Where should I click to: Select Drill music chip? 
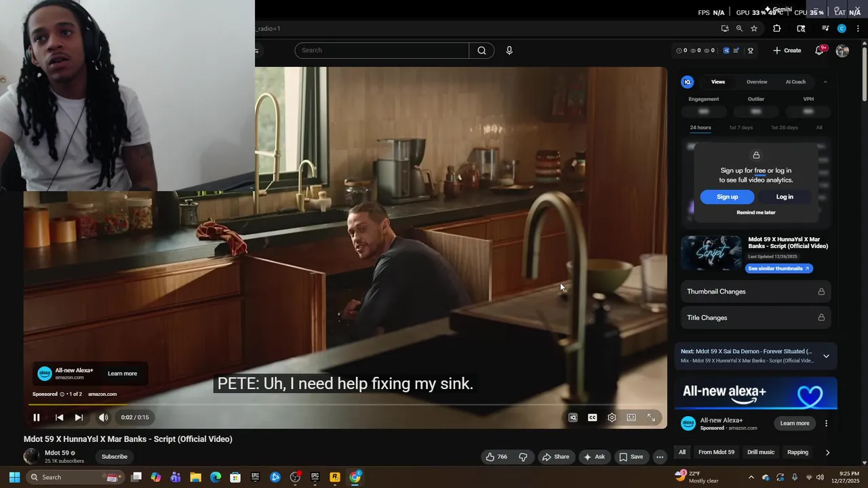[x=761, y=452]
